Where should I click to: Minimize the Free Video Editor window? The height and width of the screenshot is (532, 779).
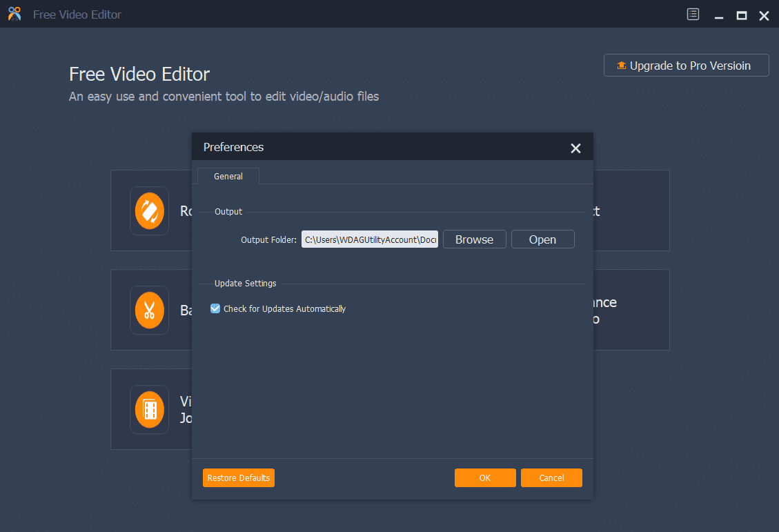tap(718, 15)
